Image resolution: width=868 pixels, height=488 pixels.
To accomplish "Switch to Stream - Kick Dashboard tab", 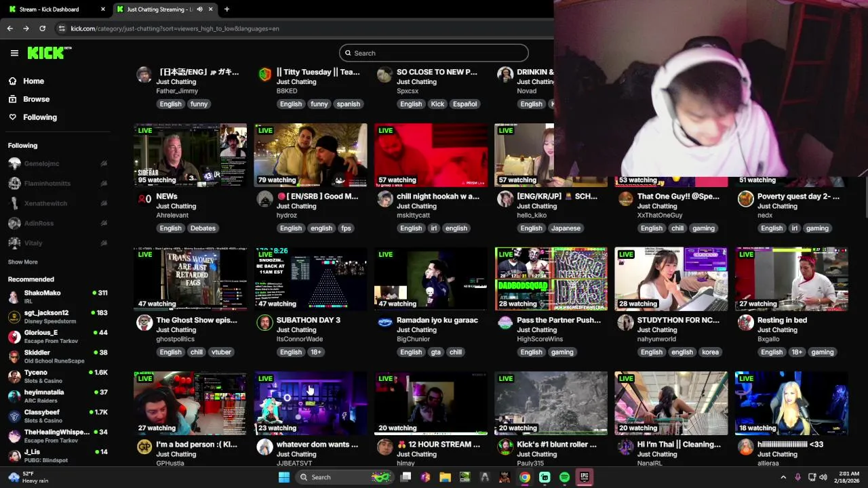I will point(57,9).
